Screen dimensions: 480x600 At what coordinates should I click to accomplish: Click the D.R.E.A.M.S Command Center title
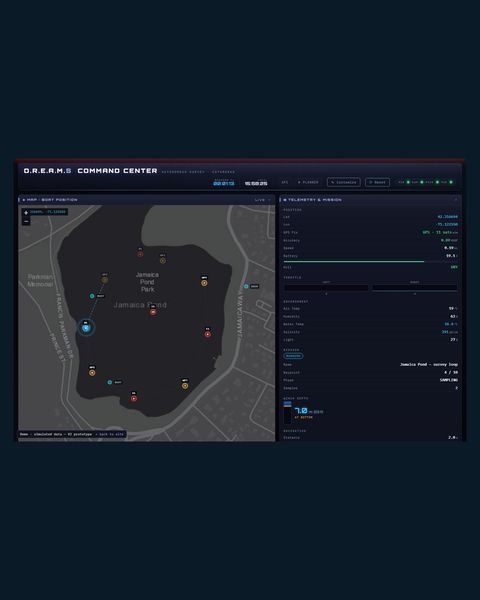point(90,171)
